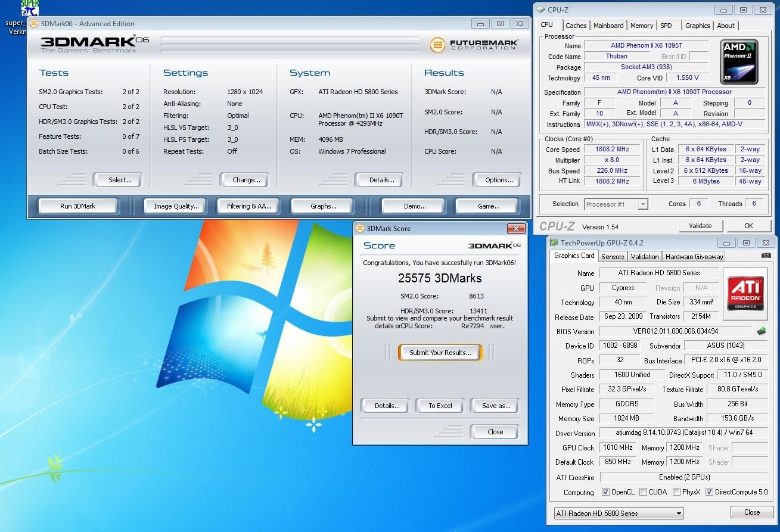Viewport: 780px width, 532px height.
Task: Click the 3DMark Score dialog title icon
Action: (x=360, y=228)
